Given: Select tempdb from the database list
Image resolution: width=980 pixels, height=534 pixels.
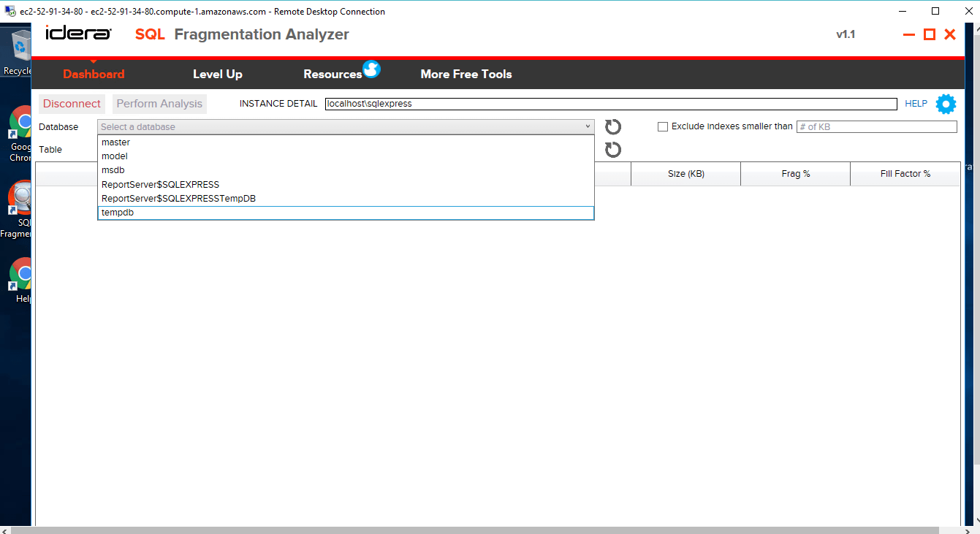Looking at the screenshot, I should (x=345, y=213).
